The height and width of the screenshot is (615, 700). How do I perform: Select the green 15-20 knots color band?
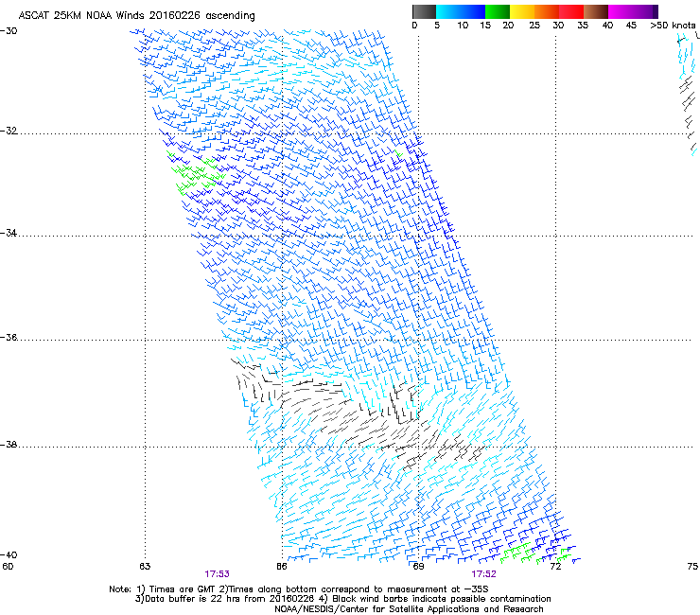[498, 11]
